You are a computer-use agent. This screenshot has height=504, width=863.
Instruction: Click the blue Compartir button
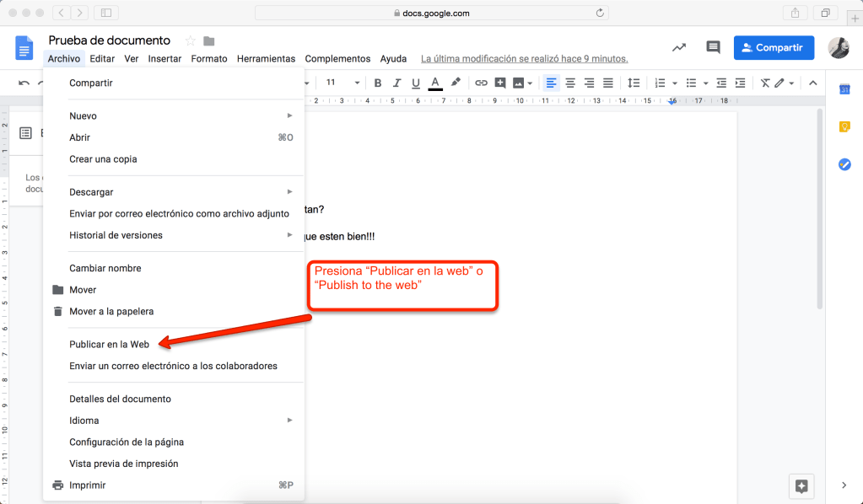(x=774, y=48)
